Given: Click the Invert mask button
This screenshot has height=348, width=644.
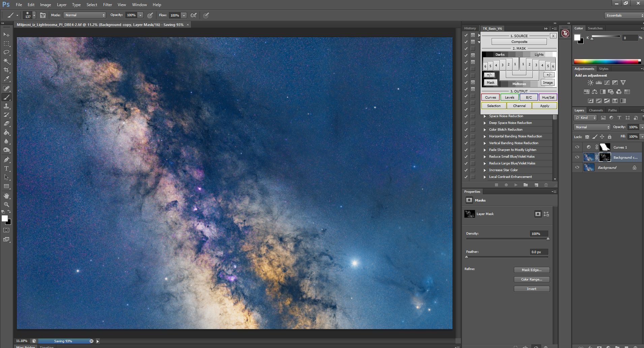Looking at the screenshot, I should pos(531,289).
